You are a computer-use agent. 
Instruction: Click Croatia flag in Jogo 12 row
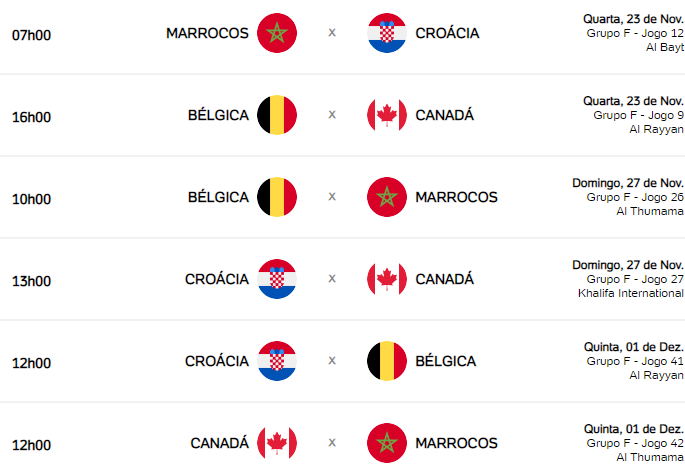click(x=387, y=33)
